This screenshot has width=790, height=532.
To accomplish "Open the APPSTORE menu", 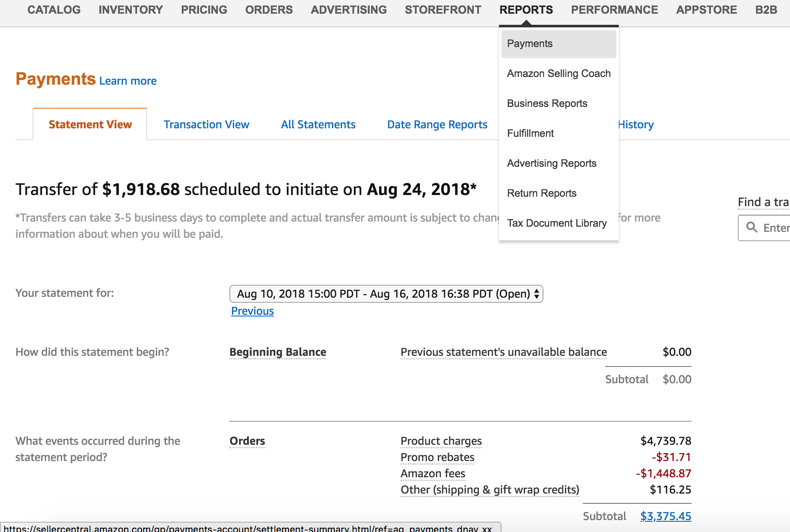I will coord(707,10).
